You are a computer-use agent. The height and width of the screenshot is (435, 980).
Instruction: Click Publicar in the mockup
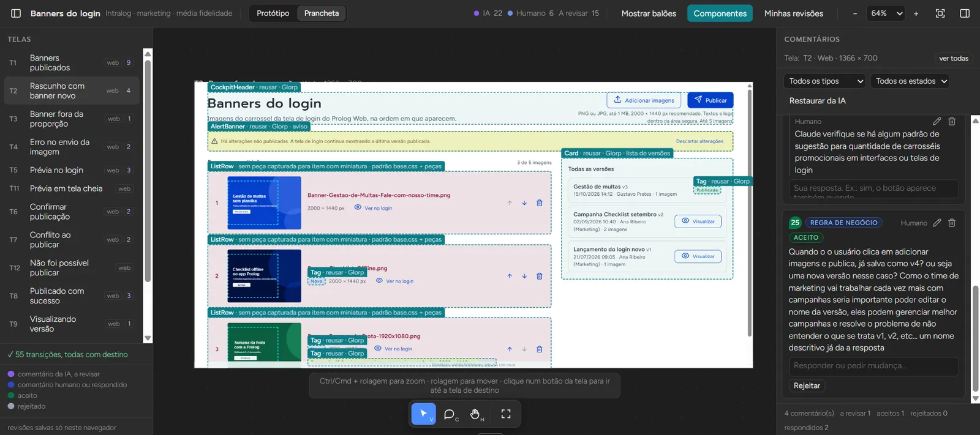710,100
